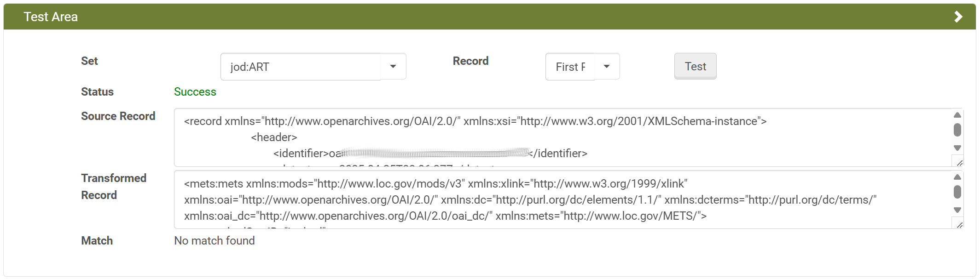This screenshot has width=980, height=279.
Task: Open the Record dropdown arrow
Action: pyautogui.click(x=607, y=67)
